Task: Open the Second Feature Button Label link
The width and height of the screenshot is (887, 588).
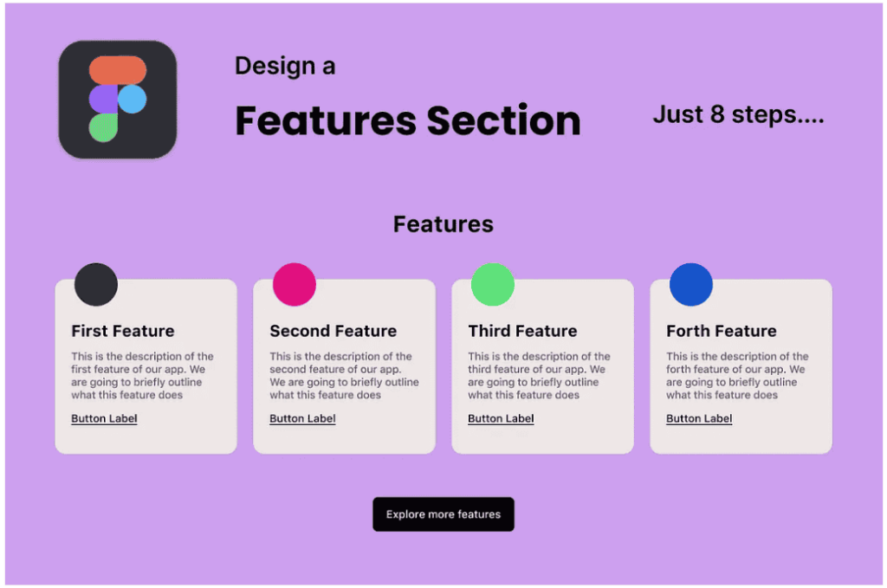Action: click(x=302, y=419)
